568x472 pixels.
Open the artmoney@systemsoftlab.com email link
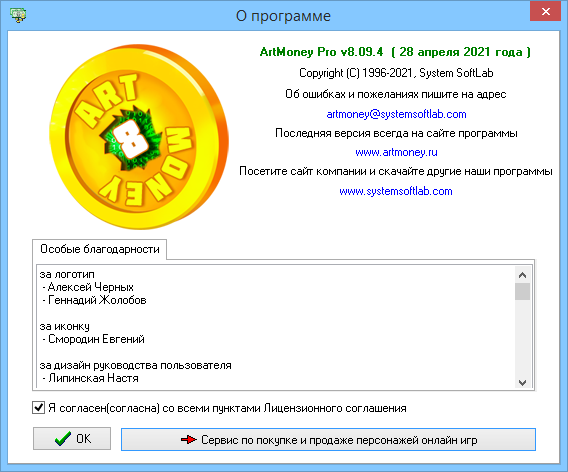tap(396, 114)
